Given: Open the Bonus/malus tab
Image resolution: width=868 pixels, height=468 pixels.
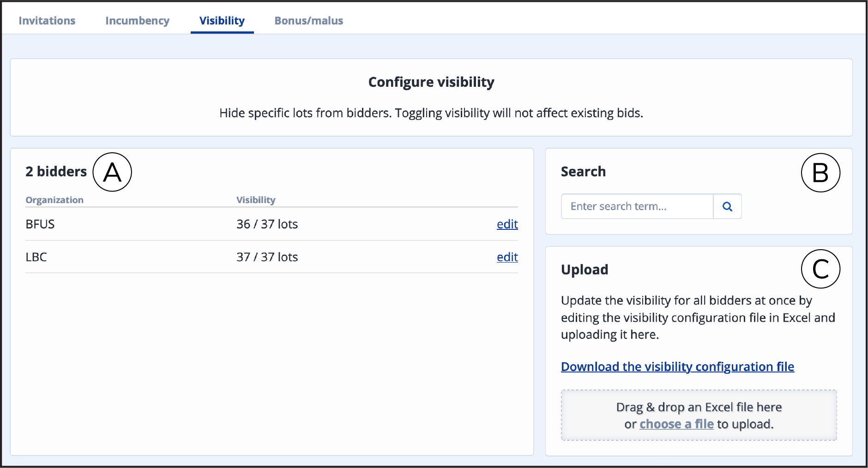Looking at the screenshot, I should 308,21.
